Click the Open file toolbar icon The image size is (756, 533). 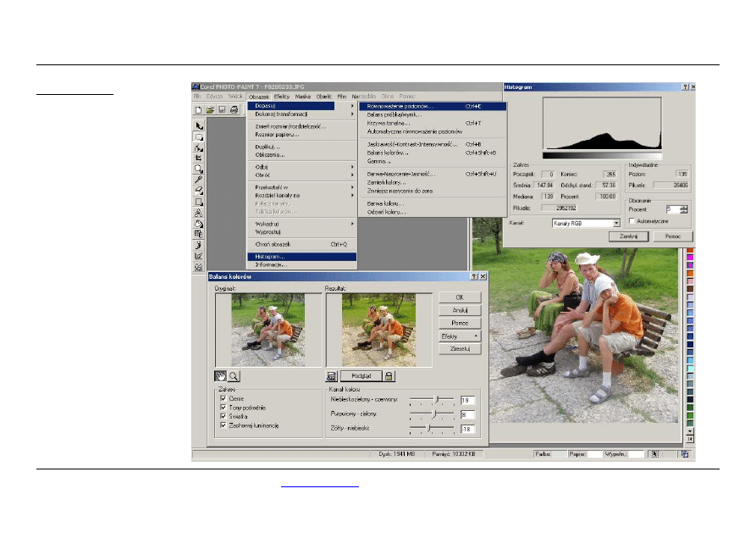click(210, 110)
